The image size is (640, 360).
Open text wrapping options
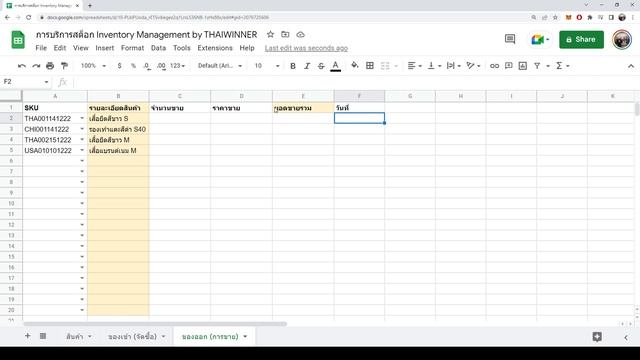pos(453,66)
